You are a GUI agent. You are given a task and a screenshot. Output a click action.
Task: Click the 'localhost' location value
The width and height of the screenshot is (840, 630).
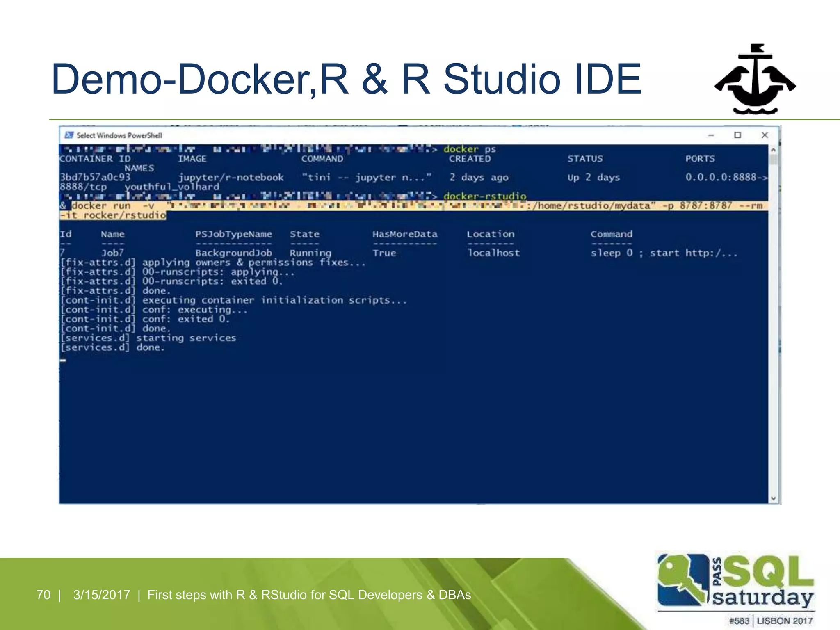click(x=493, y=253)
